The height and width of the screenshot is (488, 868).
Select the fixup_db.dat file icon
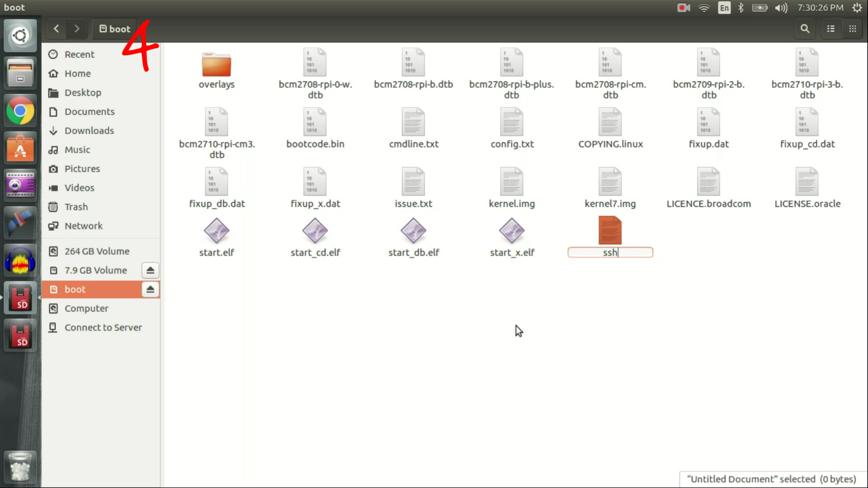(217, 182)
